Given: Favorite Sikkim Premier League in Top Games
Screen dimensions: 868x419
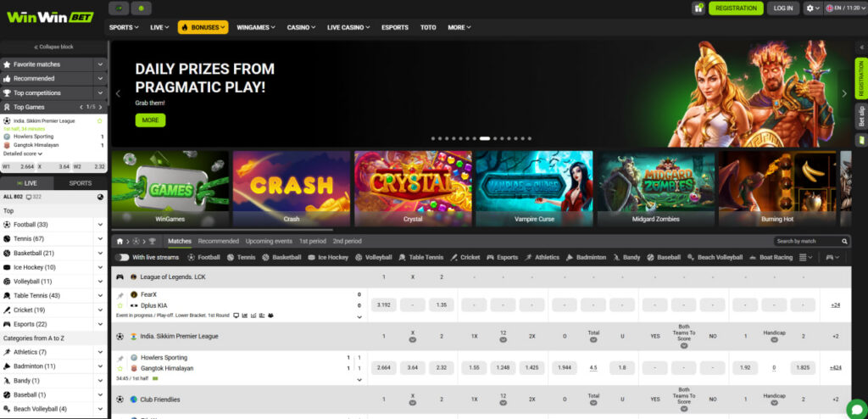Looking at the screenshot, I should point(100,120).
